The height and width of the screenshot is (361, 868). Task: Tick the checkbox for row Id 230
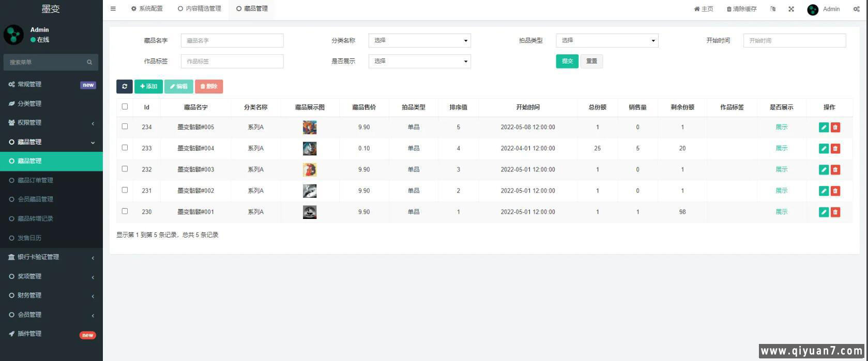[125, 211]
